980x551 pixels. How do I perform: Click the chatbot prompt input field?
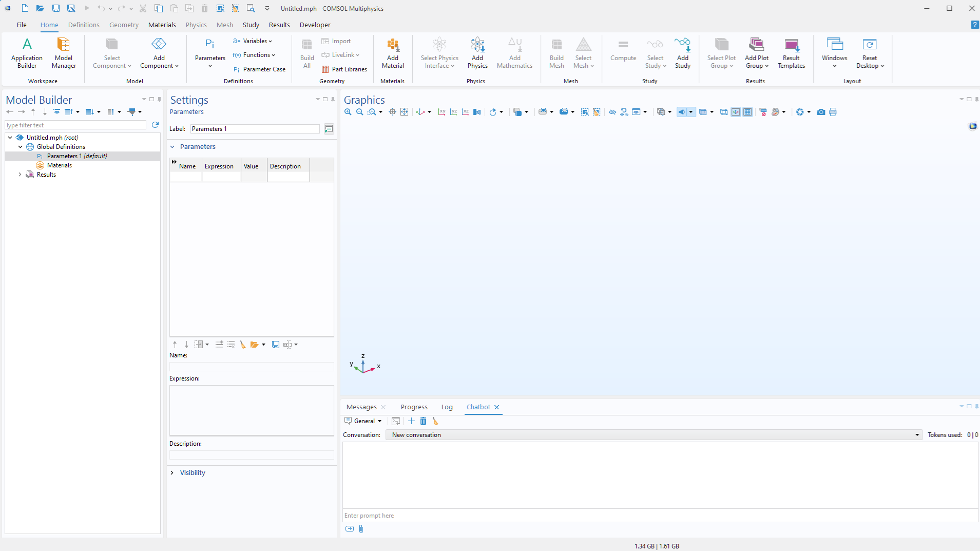point(660,516)
